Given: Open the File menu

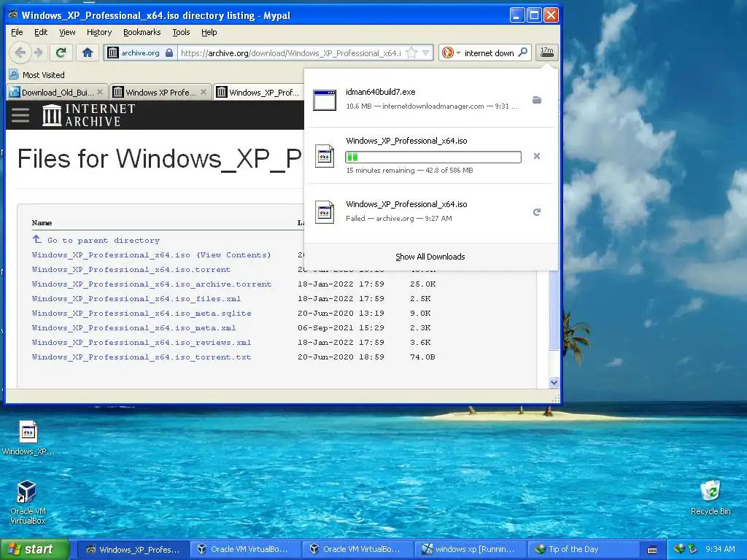Looking at the screenshot, I should click(17, 32).
